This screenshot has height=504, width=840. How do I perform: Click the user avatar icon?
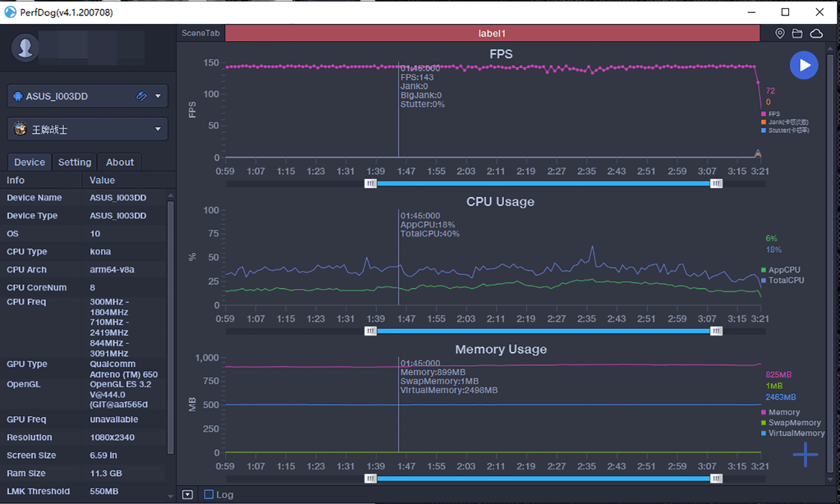(25, 48)
